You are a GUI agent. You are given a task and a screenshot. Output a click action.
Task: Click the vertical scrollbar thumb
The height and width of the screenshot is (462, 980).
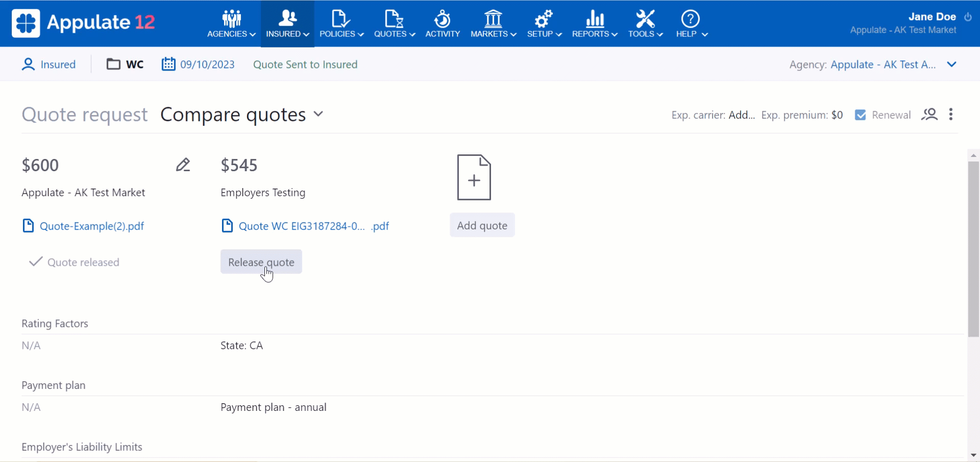point(973,249)
